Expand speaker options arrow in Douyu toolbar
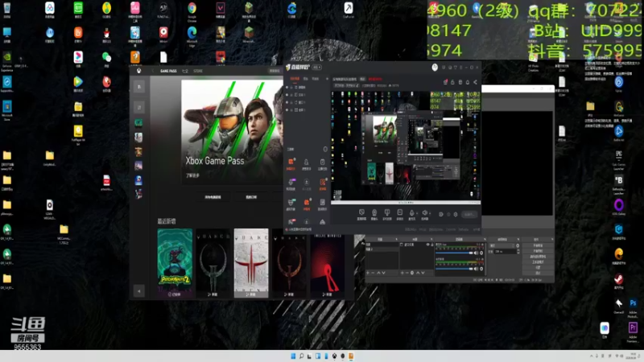The image size is (644, 362). (x=430, y=213)
